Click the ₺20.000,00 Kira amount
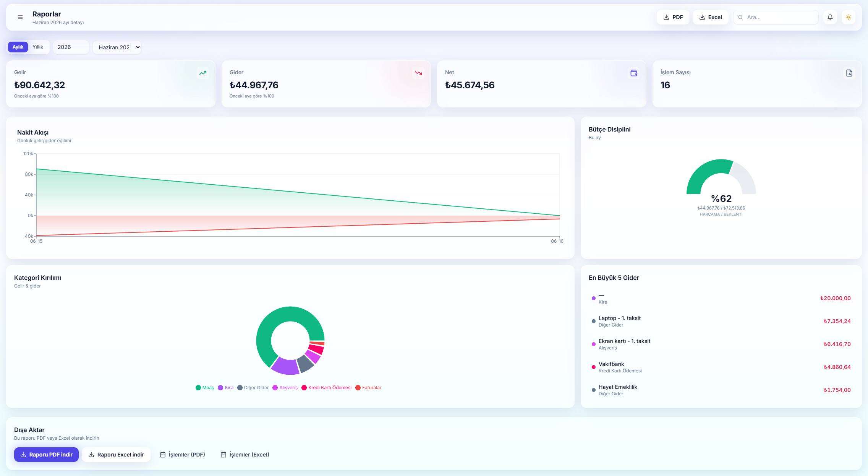The width and height of the screenshot is (868, 476). pos(836,298)
